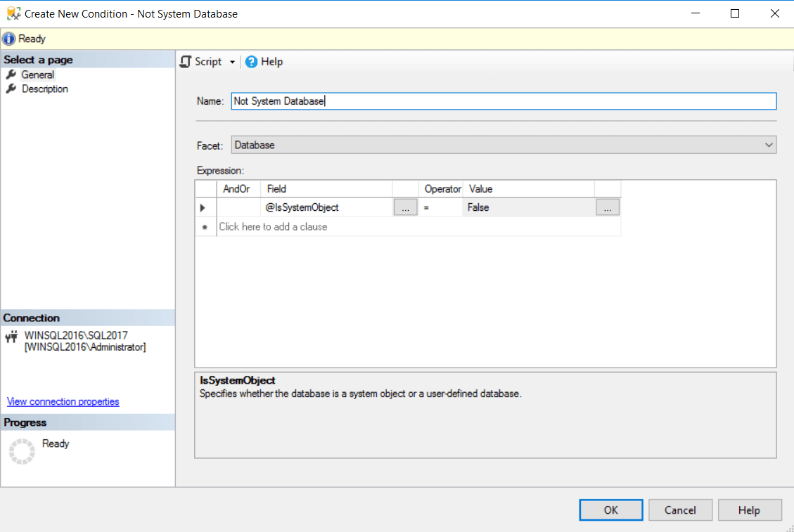Click the Operator column header
The height and width of the screenshot is (532, 794).
(x=440, y=189)
